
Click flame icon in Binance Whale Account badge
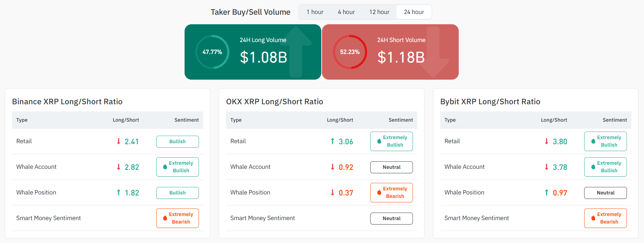(165, 167)
